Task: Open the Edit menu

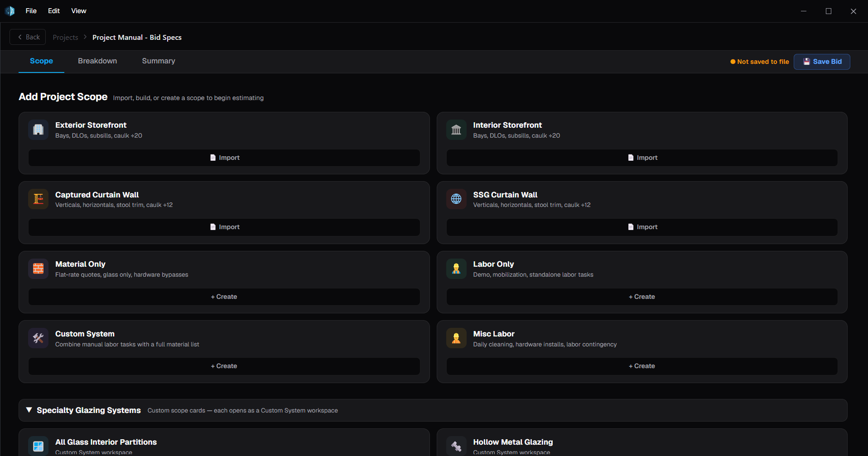Action: click(54, 11)
